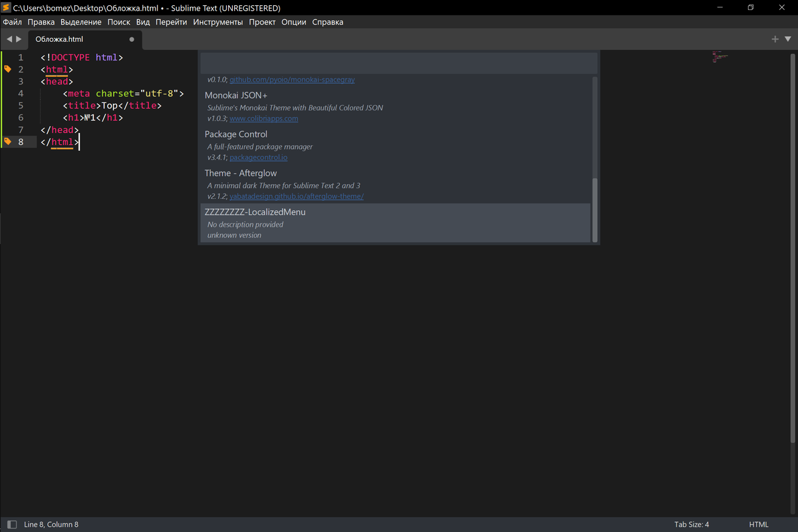Click the closing /head tag line
Image resolution: width=798 pixels, height=532 pixels.
click(60, 130)
